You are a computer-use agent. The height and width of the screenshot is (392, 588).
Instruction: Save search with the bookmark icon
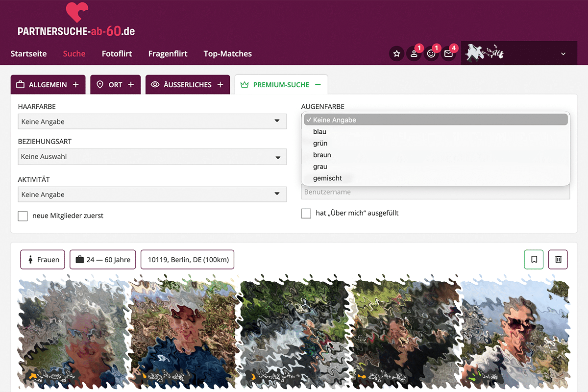pos(534,259)
